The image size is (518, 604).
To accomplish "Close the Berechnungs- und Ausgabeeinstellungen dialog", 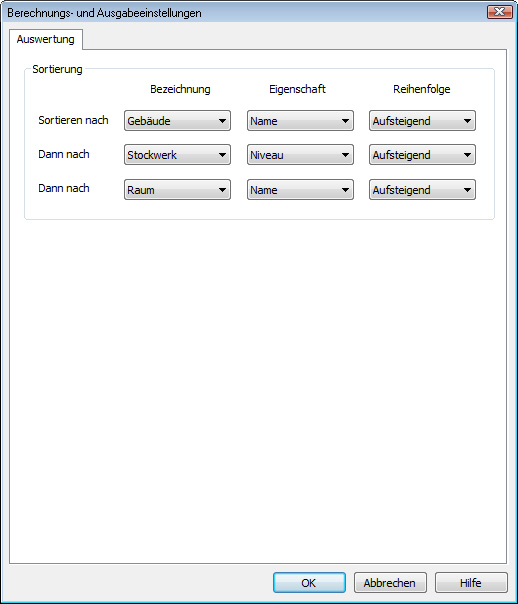I will tap(499, 12).
